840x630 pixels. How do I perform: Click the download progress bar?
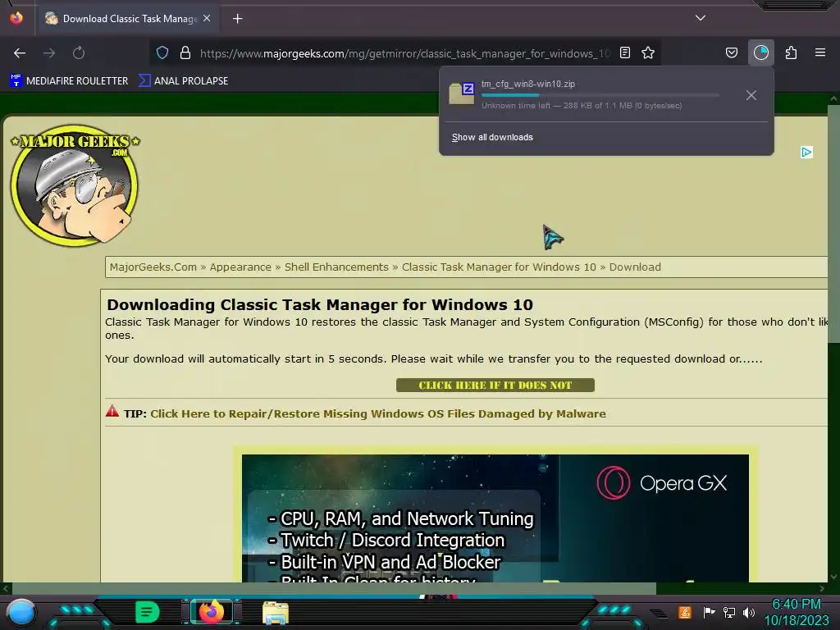tap(600, 95)
